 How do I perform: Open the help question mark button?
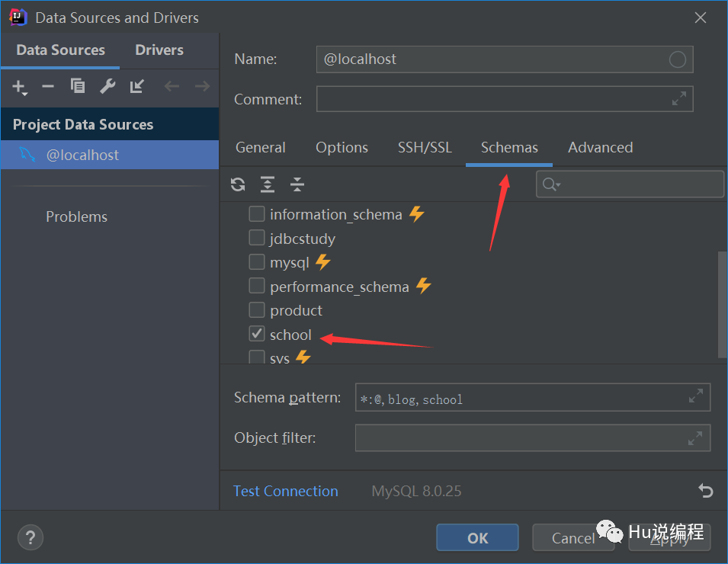pyautogui.click(x=30, y=537)
